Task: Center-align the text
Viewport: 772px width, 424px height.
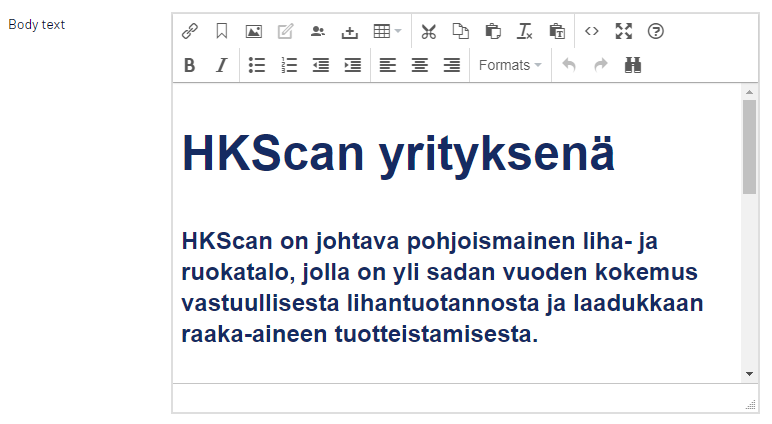Action: click(420, 65)
